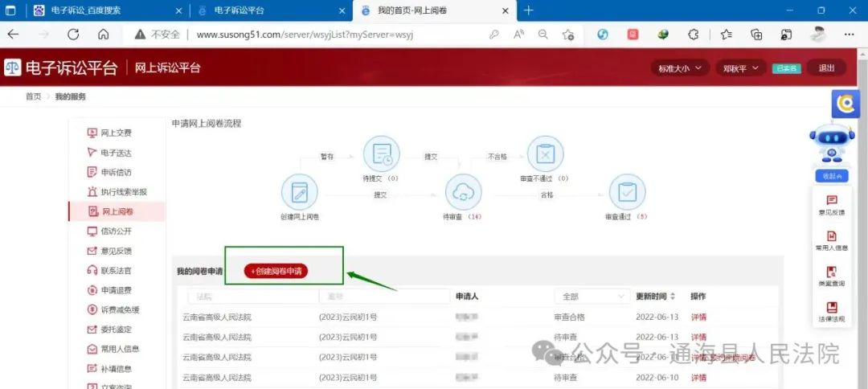The image size is (868, 389).
Task: Collapse the floating panel with 收起
Action: (832, 176)
